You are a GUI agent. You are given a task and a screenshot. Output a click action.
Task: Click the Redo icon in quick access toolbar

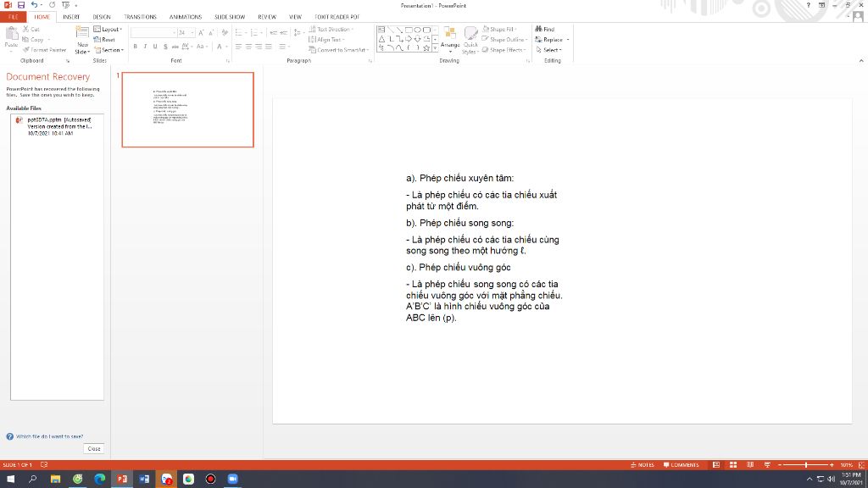(x=52, y=5)
